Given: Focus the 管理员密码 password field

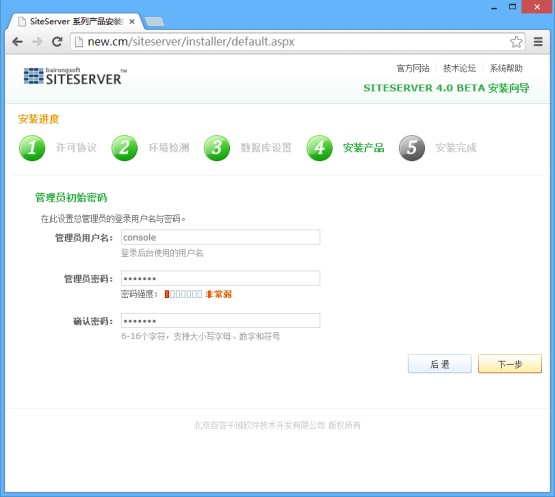Looking at the screenshot, I should [221, 278].
